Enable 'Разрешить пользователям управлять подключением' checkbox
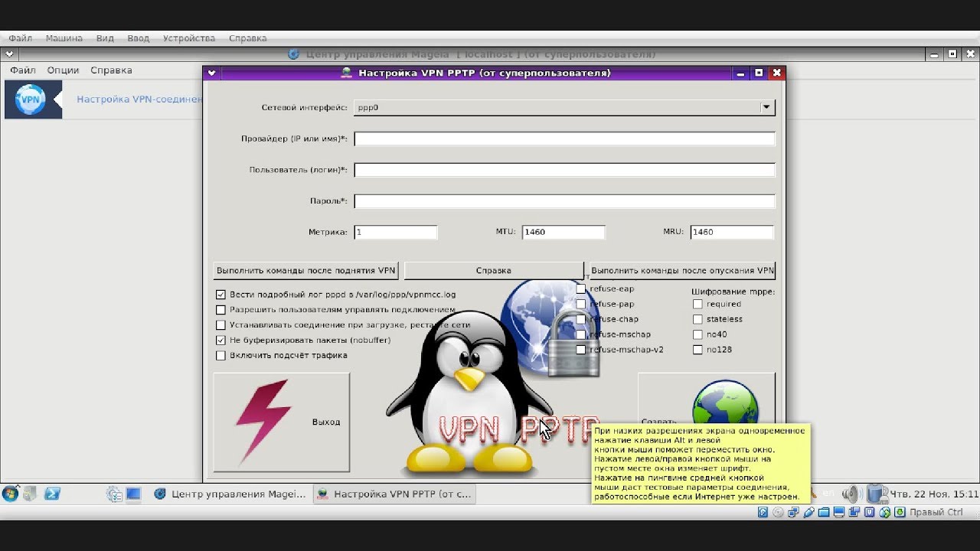Screen dimensions: 980x551 coord(221,310)
